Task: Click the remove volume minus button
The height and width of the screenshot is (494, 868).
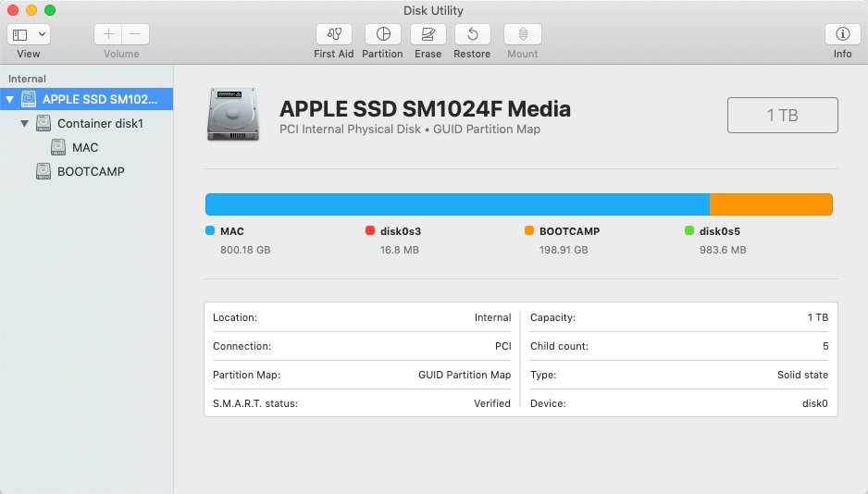Action: 135,34
